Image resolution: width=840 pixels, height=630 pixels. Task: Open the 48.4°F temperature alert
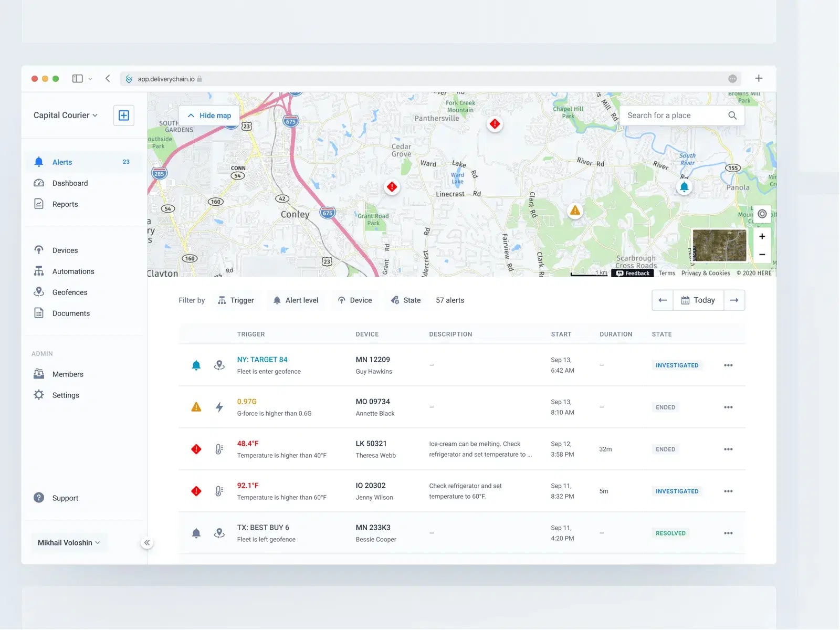click(x=248, y=444)
